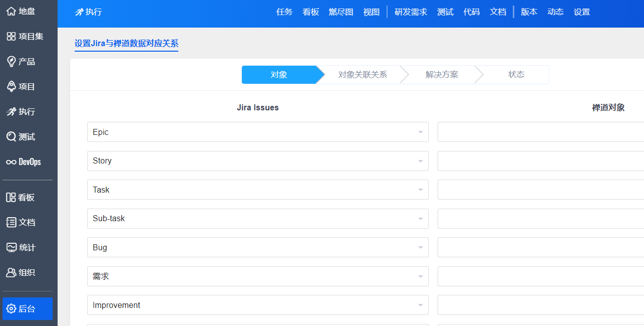
Task: Select 燃尽图 in top navigation
Action: pos(341,12)
